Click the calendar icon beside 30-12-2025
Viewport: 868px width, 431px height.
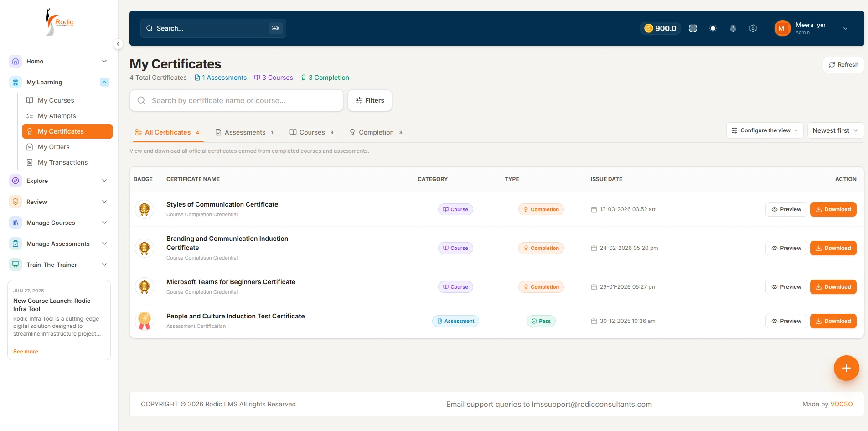click(594, 321)
